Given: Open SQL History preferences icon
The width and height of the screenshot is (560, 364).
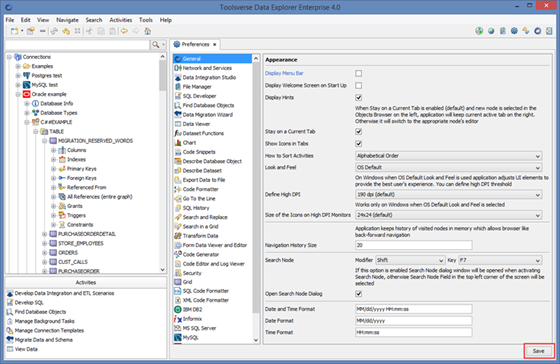Looking at the screenshot, I should [178, 208].
